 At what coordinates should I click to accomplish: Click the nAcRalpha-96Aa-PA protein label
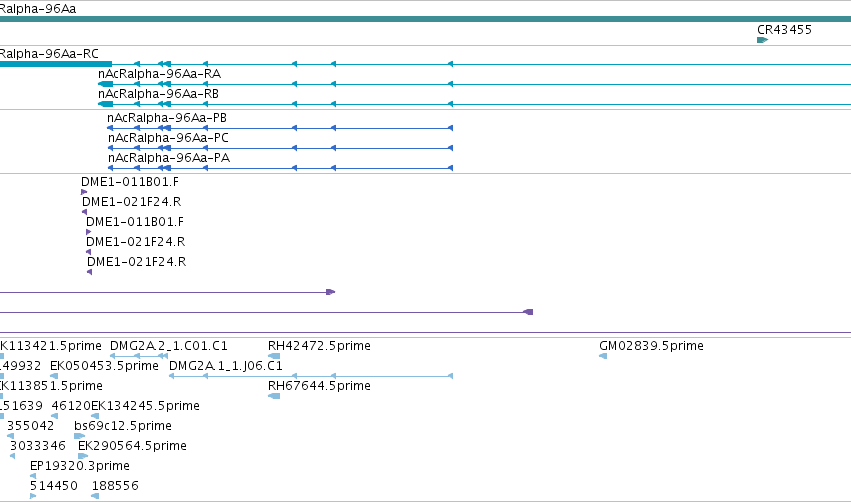click(169, 158)
